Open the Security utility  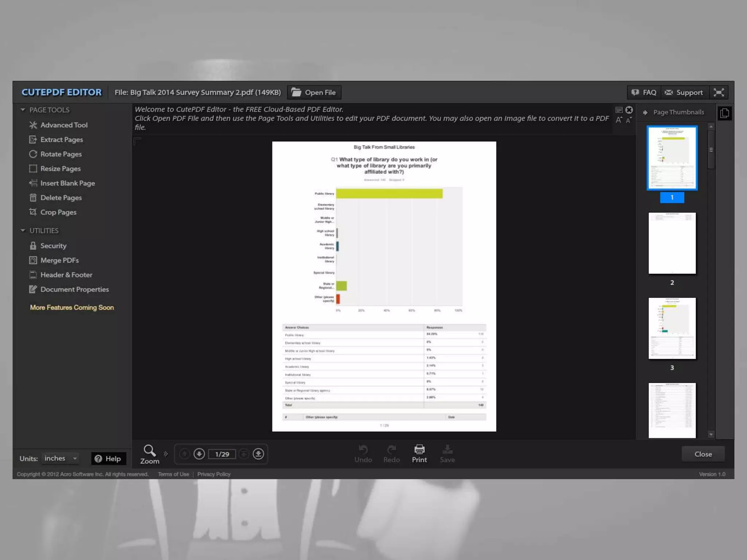pos(53,246)
